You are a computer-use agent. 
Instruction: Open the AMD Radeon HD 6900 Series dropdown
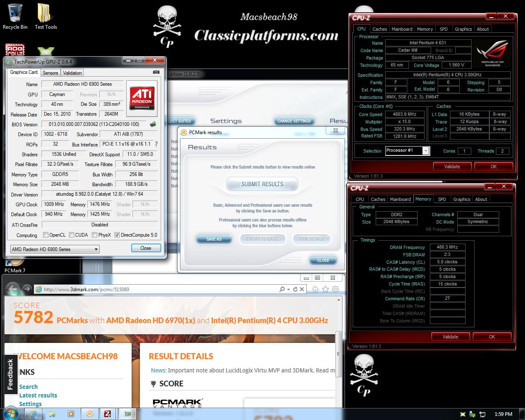[x=55, y=249]
